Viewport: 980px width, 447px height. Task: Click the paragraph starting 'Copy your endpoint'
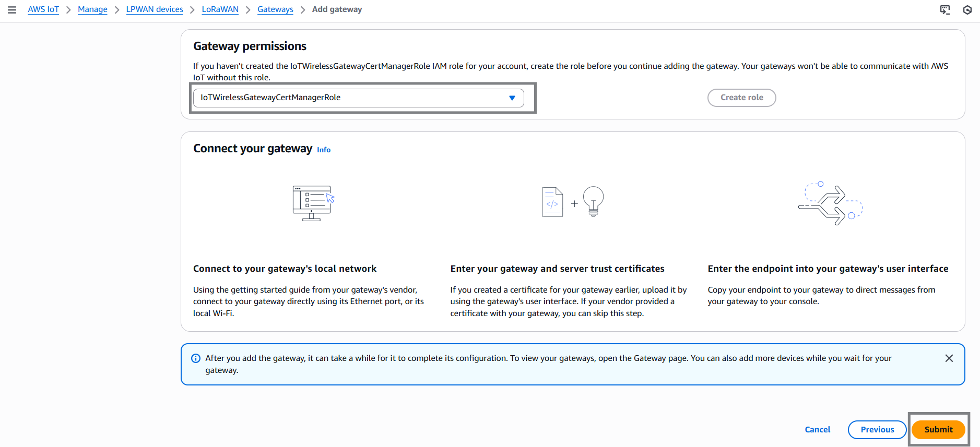[x=821, y=296]
